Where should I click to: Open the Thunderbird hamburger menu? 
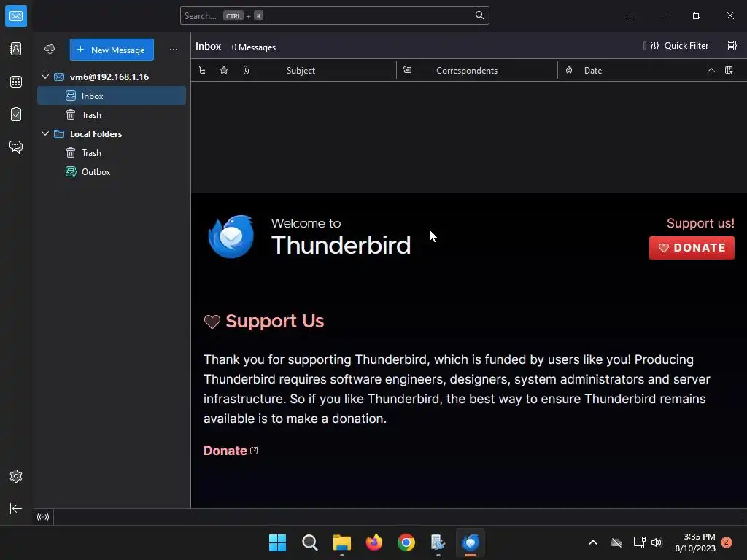[631, 15]
